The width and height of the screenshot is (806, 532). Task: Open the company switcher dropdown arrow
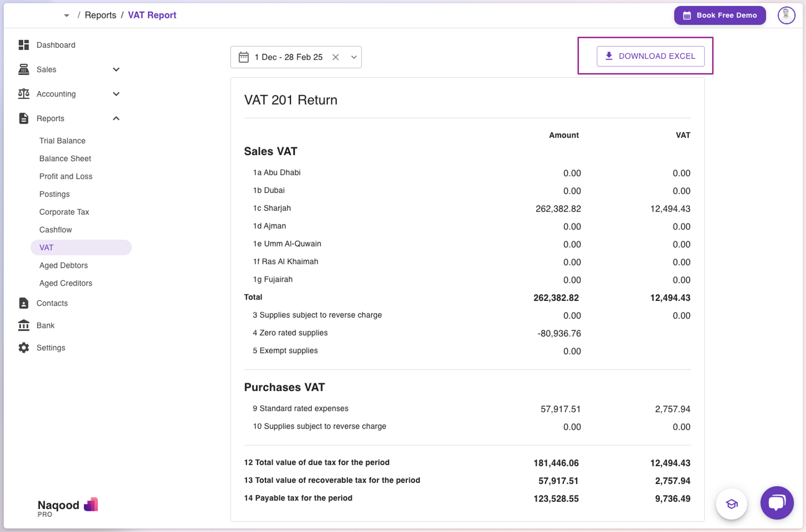[67, 15]
